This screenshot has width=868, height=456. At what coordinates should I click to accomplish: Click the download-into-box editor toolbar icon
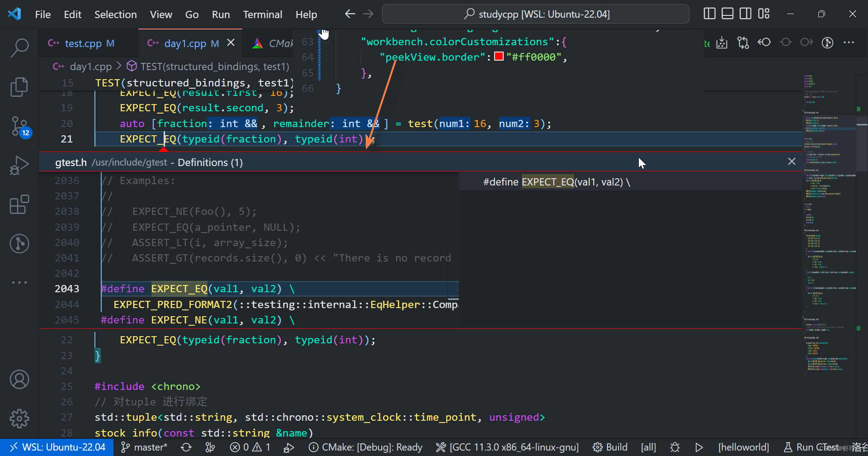(x=722, y=43)
